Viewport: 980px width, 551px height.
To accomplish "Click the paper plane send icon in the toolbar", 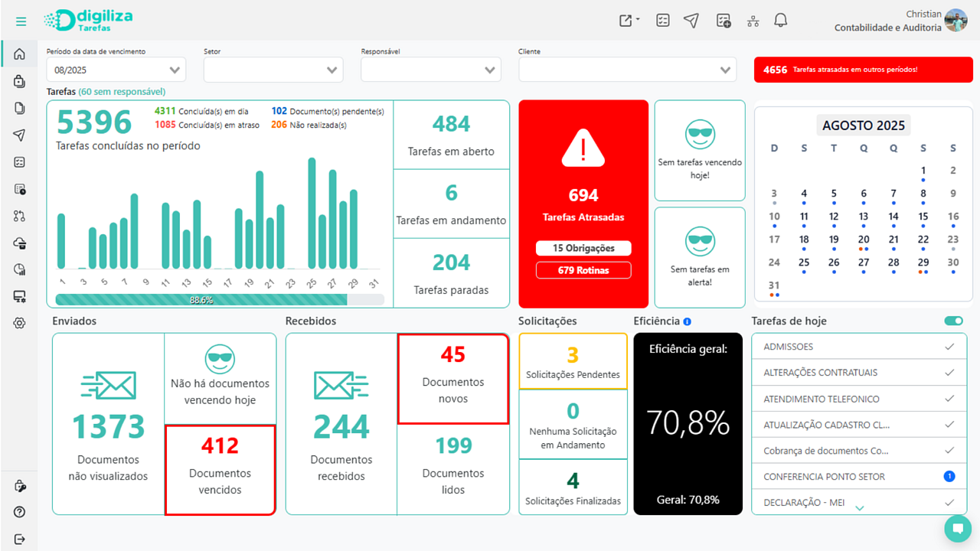I will pos(691,21).
